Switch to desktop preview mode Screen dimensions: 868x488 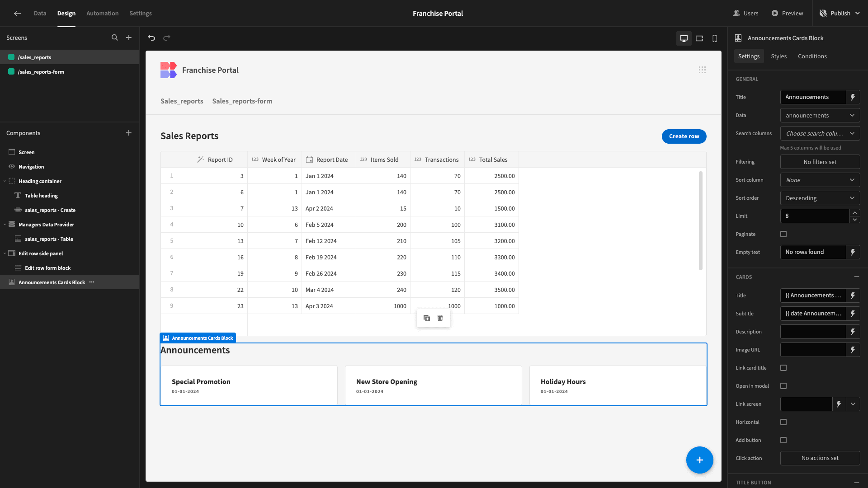coord(684,38)
